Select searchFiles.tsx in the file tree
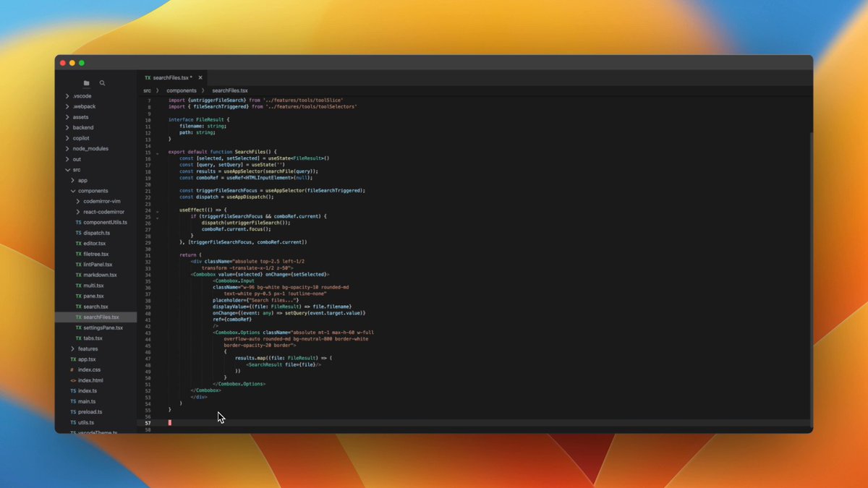Screen dimensions: 868x488 [95, 317]
